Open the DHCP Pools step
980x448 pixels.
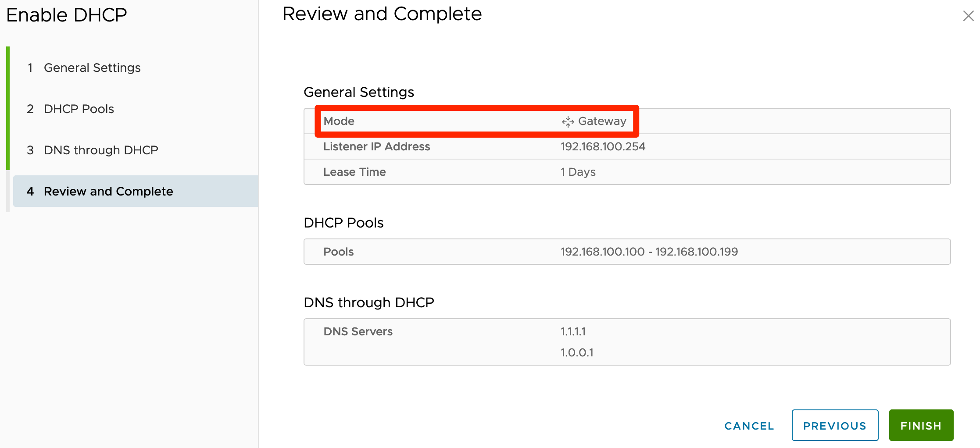pos(79,109)
